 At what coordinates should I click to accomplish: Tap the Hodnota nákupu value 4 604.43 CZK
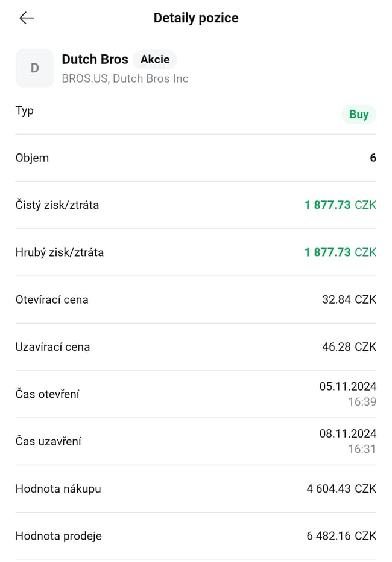point(341,489)
